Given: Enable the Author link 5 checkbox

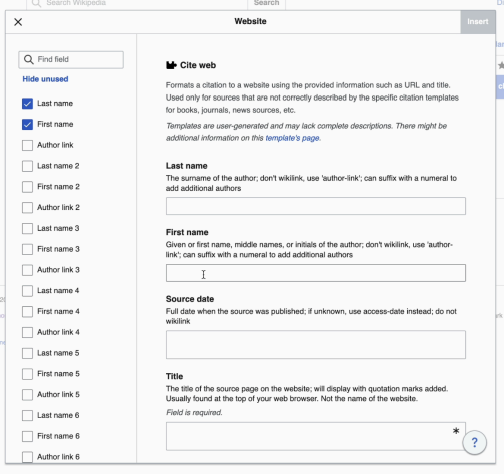Looking at the screenshot, I should coord(27,394).
